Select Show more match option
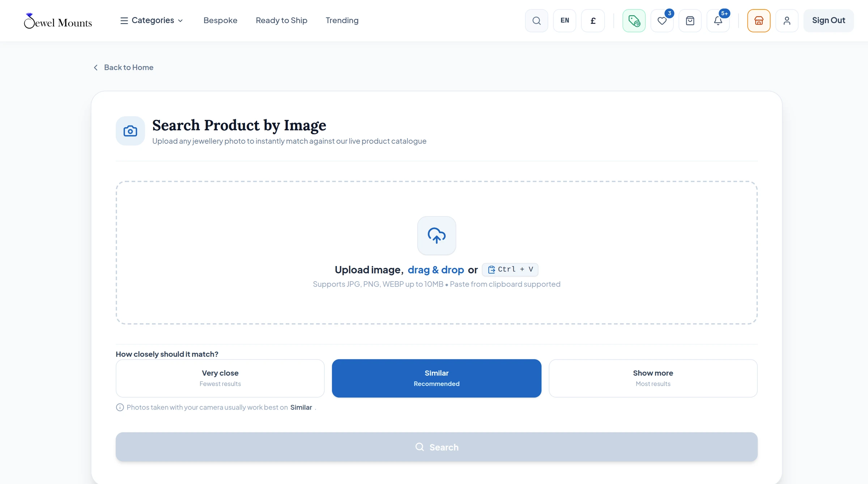868x484 pixels. (653, 378)
